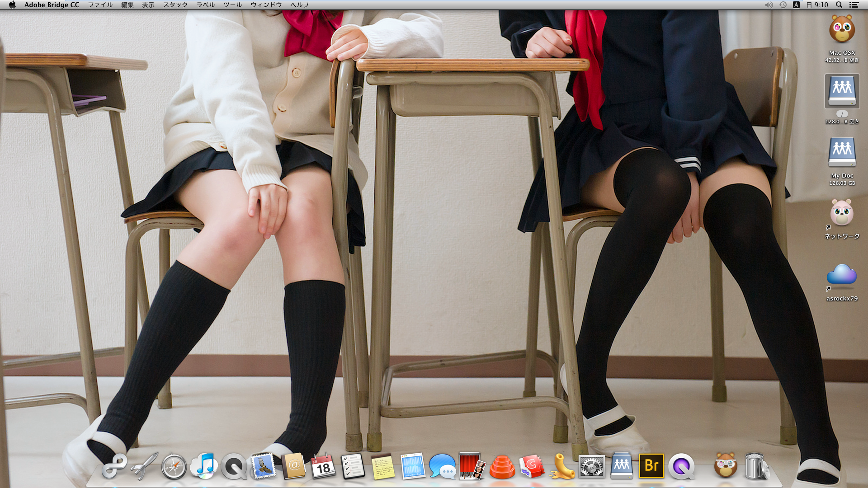Image resolution: width=868 pixels, height=488 pixels.
Task: Open the 編集 menu
Action: coord(127,5)
